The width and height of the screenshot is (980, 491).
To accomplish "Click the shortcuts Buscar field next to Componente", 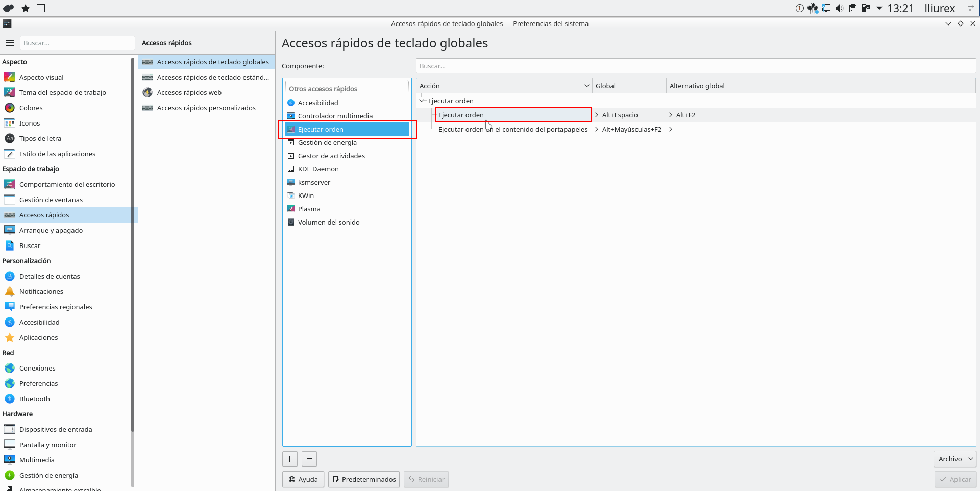I will point(695,66).
